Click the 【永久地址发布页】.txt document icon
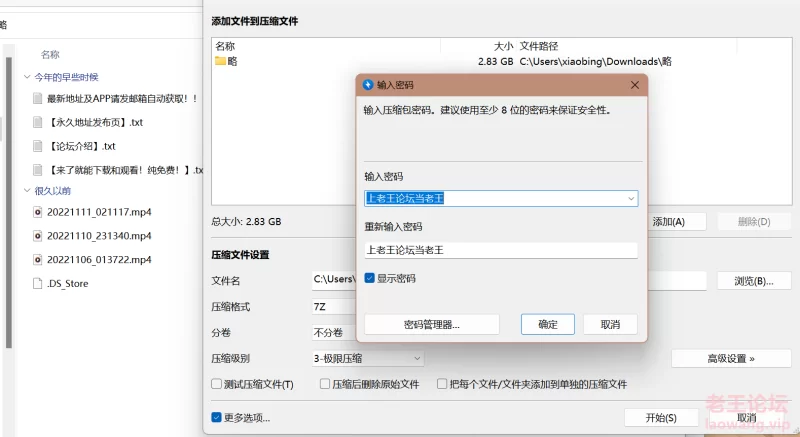Image resolution: width=800 pixels, height=437 pixels. click(37, 122)
